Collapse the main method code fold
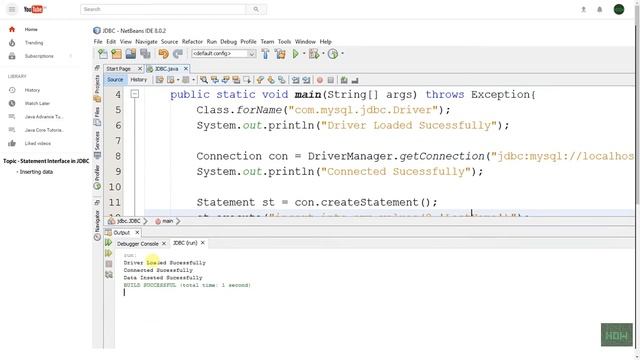 coord(135,94)
